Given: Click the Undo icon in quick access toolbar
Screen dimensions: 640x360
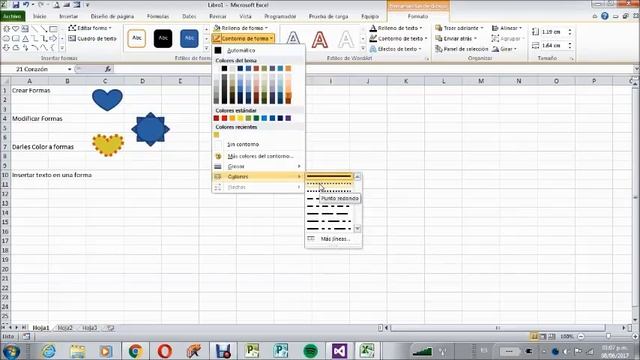Looking at the screenshot, I should (26, 5).
